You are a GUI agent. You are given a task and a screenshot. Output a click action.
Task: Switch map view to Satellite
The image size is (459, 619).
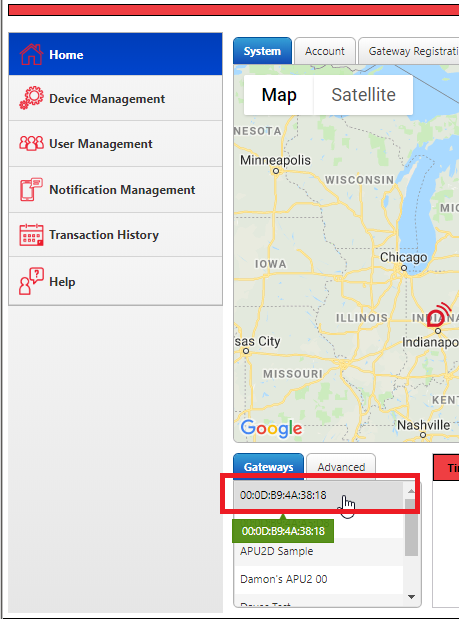pos(363,95)
